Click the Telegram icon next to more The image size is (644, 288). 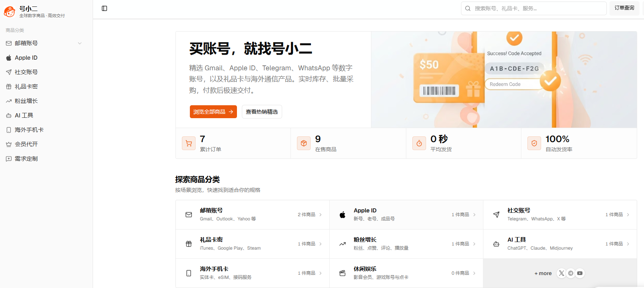pos(571,273)
